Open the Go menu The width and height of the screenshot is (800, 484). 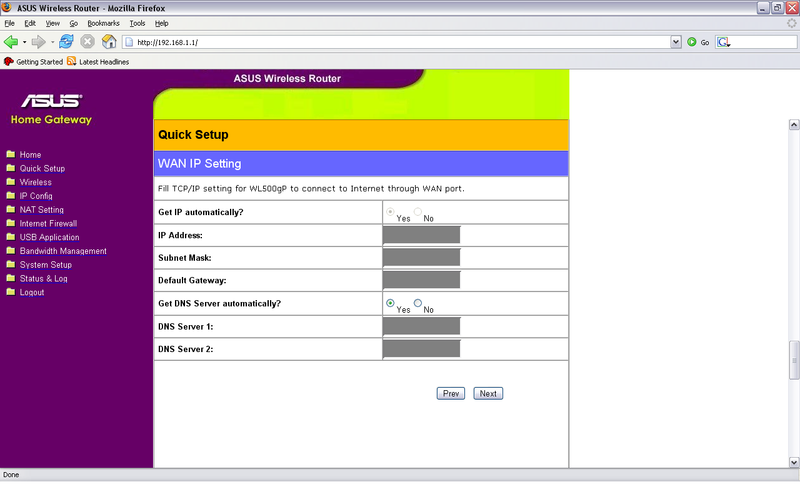73,23
